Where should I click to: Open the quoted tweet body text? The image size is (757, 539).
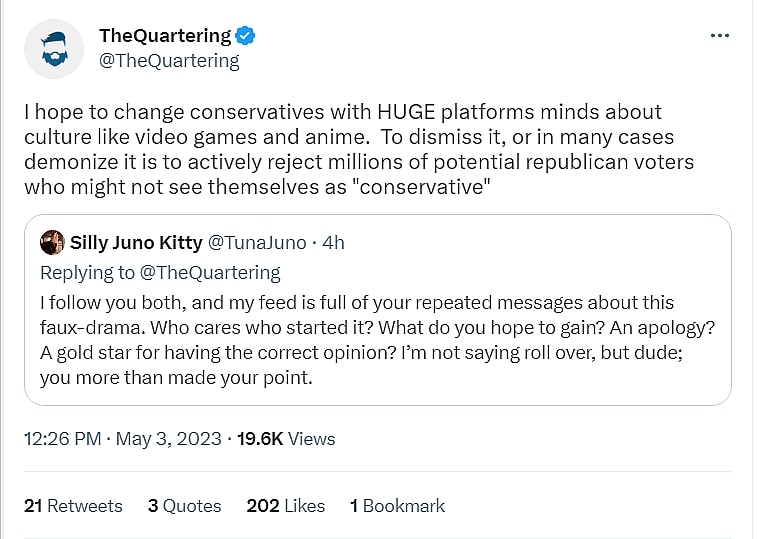370,340
